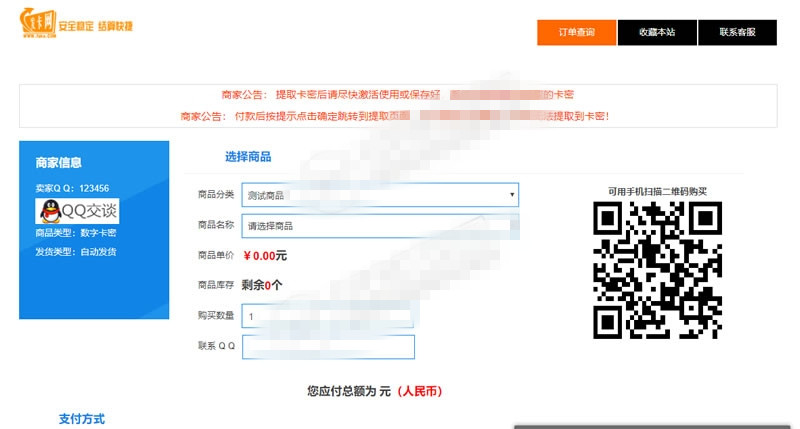
Task: Open the 商品名称 product selector
Action: 380,226
